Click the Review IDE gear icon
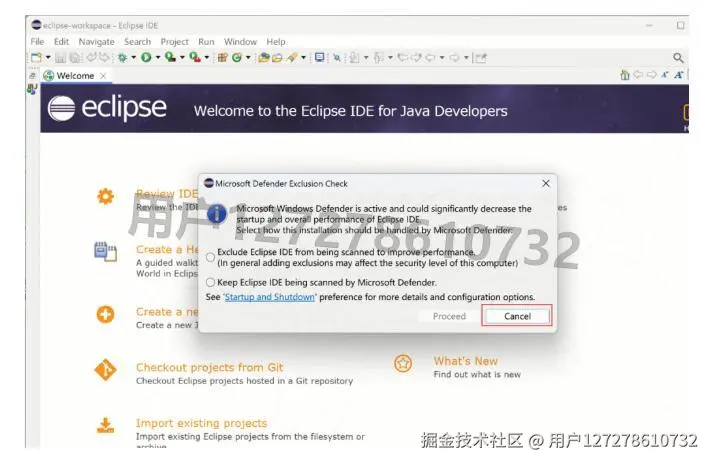Image resolution: width=711 pixels, height=463 pixels. pyautogui.click(x=105, y=196)
